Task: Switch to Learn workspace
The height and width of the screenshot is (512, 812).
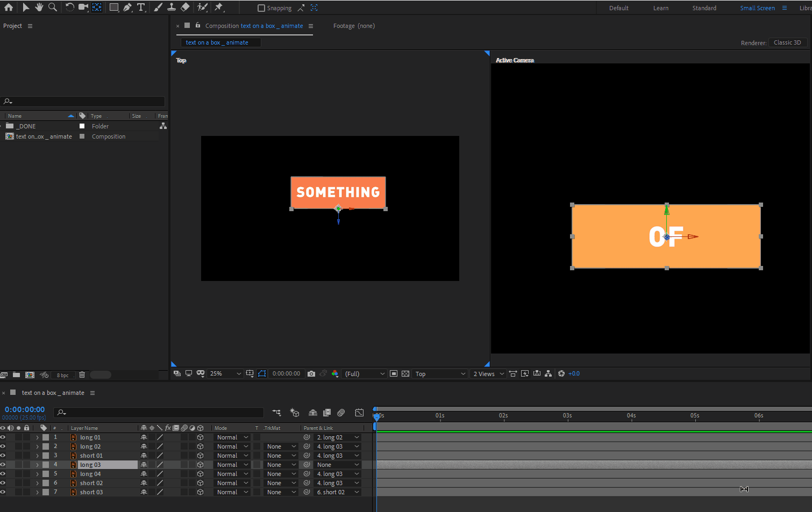Action: coord(661,8)
